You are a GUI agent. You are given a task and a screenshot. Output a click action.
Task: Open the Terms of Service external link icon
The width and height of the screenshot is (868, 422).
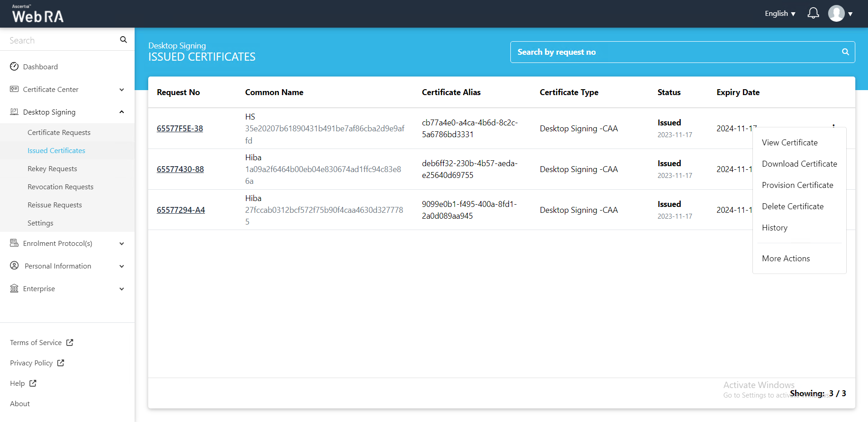[70, 343]
